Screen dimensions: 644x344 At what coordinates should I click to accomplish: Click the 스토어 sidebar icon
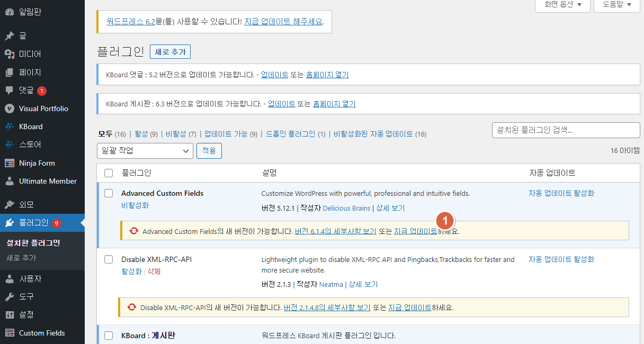[9, 144]
